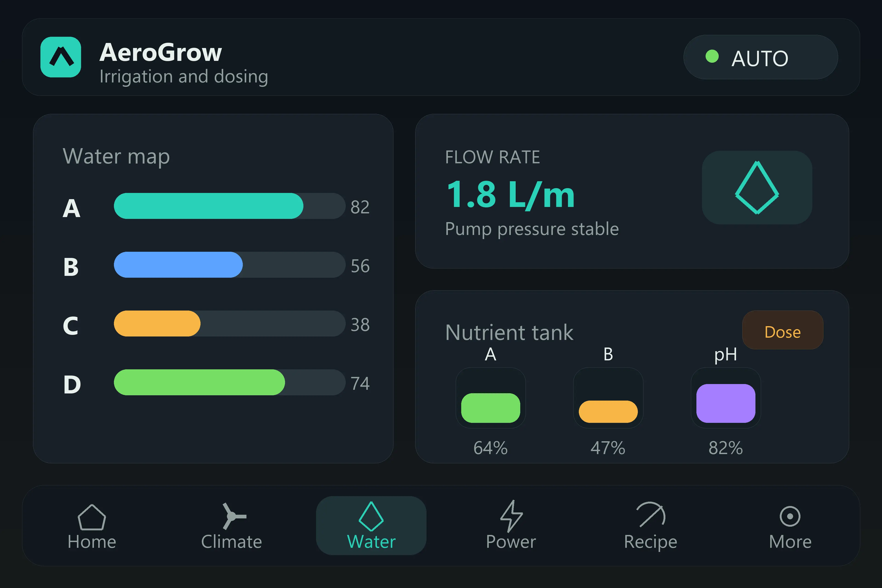Image resolution: width=882 pixels, height=588 pixels.
Task: Select nutrient tank A green level
Action: pyautogui.click(x=491, y=408)
